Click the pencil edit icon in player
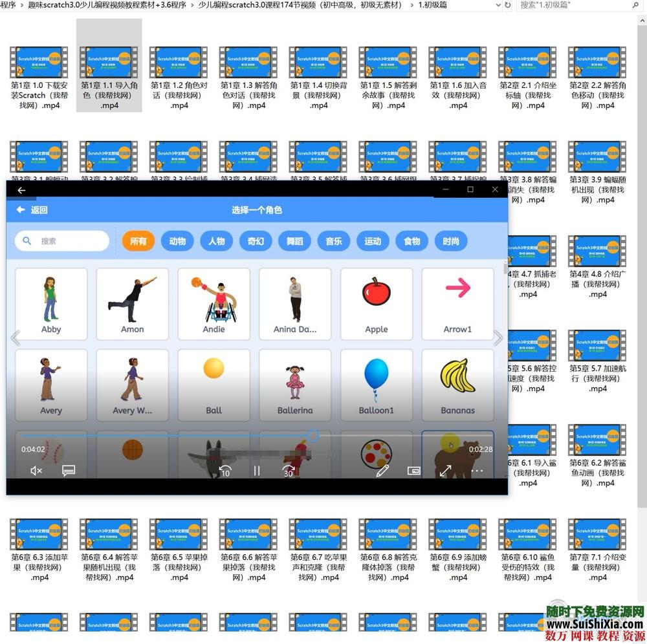Screen dimensions: 647x644 [x=382, y=471]
